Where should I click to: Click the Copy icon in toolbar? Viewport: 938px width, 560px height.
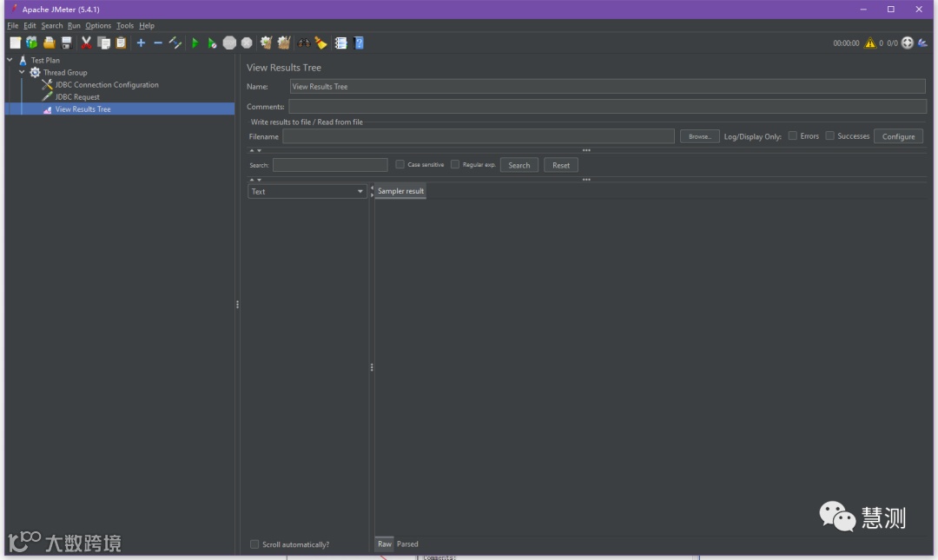coord(103,43)
